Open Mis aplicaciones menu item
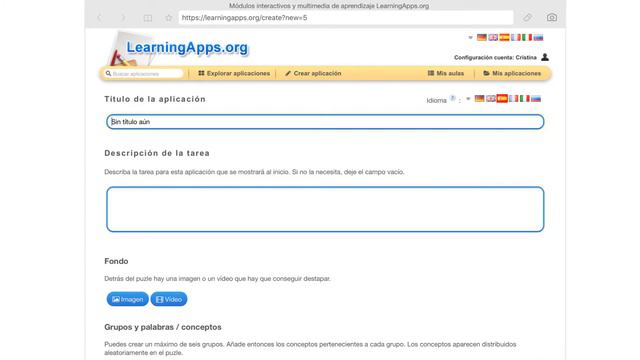Image resolution: width=640 pixels, height=360 pixels. pyautogui.click(x=512, y=73)
